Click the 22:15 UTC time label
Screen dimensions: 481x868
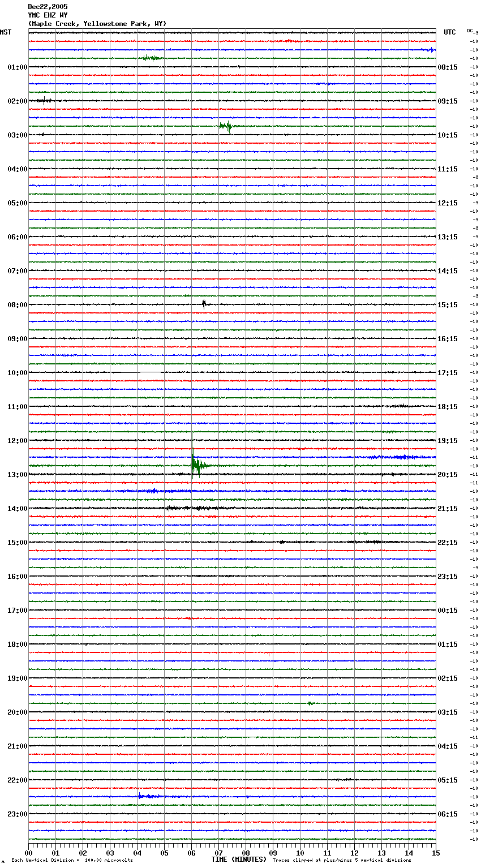click(448, 543)
